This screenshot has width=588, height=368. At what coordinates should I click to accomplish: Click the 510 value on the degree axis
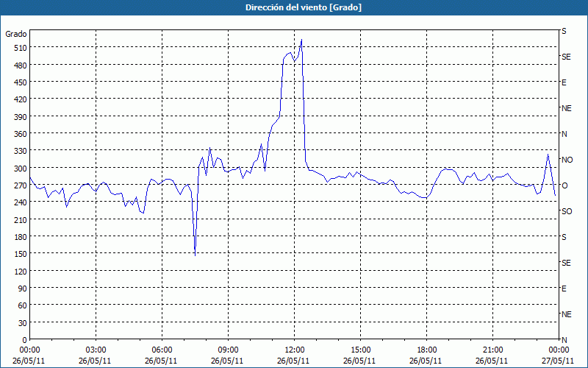[x=21, y=48]
